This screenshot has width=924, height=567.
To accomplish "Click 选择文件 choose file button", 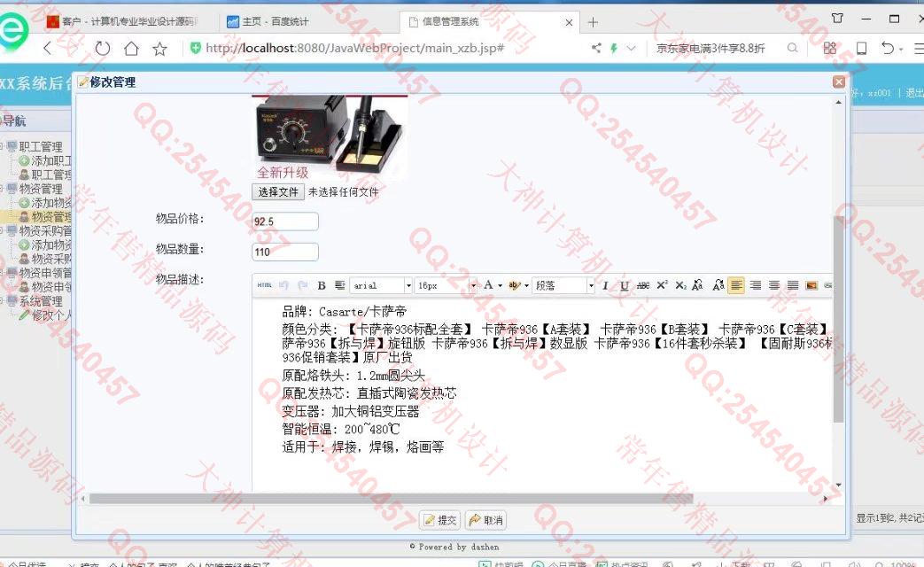I will pyautogui.click(x=278, y=191).
